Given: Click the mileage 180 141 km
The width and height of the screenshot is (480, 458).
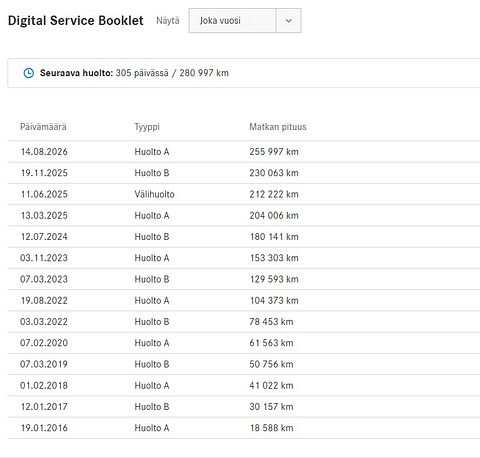Looking at the screenshot, I should tap(274, 237).
